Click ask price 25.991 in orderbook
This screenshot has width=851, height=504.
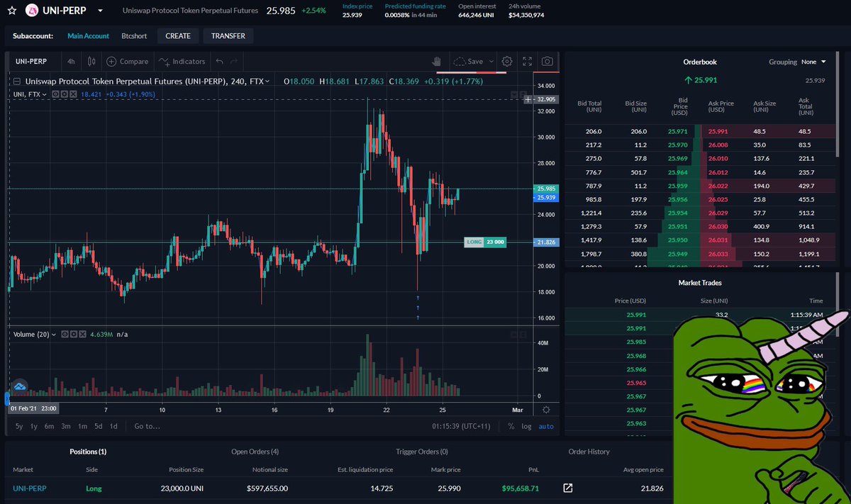coord(718,132)
